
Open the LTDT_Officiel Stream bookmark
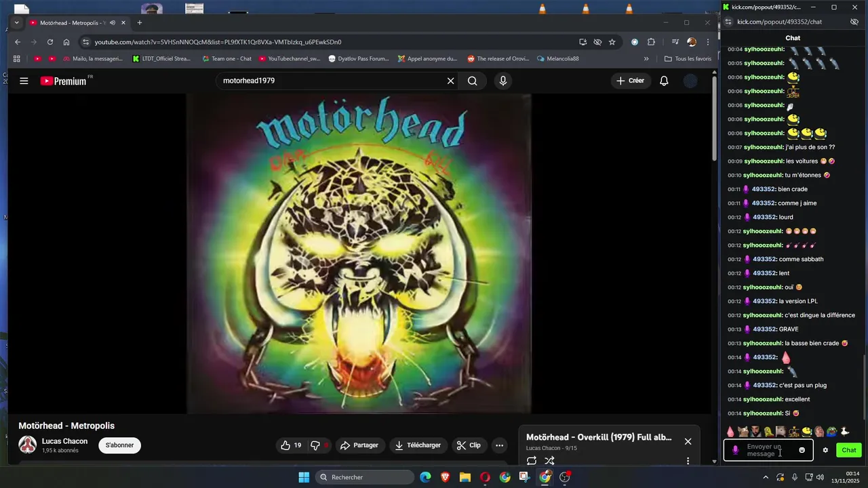[161, 59]
